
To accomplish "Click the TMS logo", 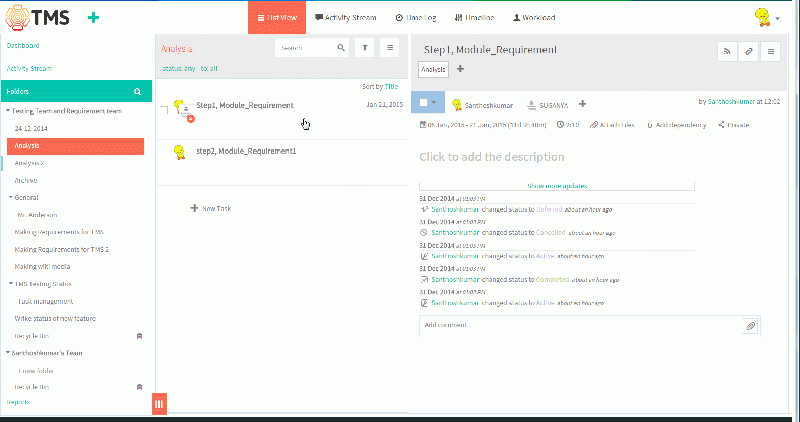I will pos(37,17).
